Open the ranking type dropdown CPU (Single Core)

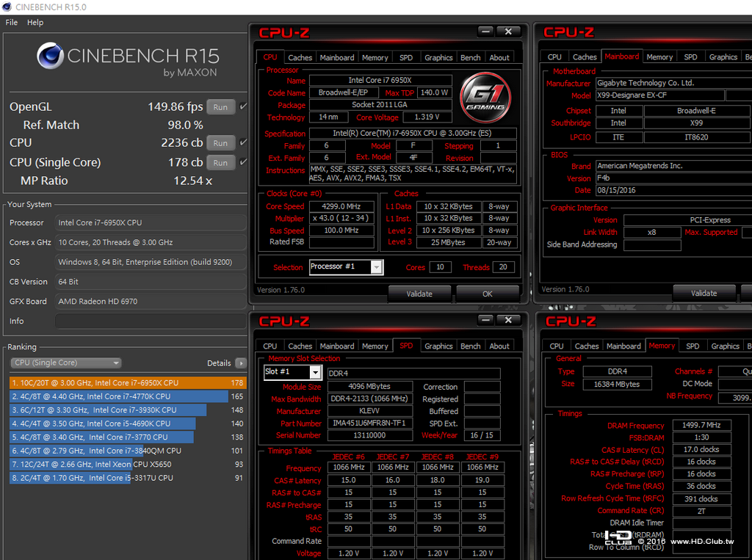[x=65, y=363]
